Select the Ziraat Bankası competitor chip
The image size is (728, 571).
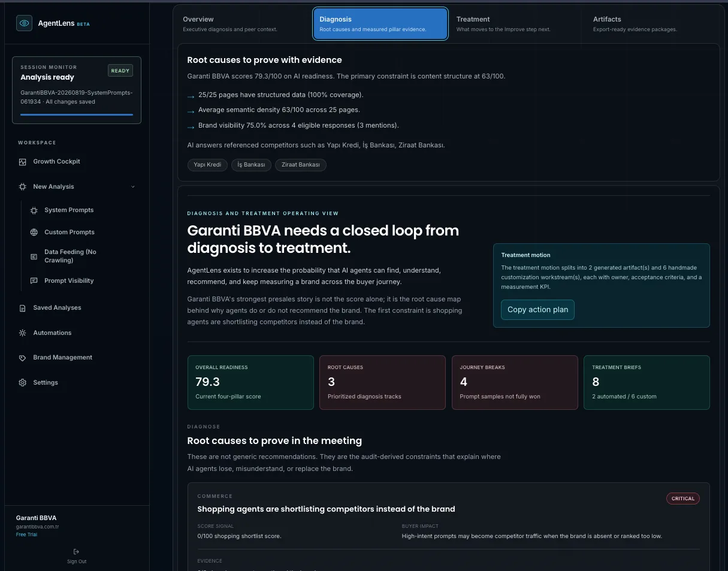(301, 165)
